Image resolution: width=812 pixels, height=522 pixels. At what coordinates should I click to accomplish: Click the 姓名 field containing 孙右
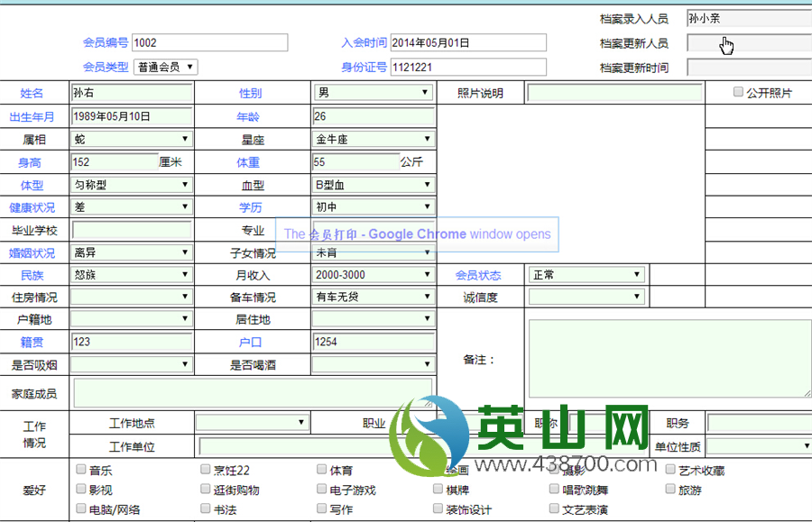point(131,93)
